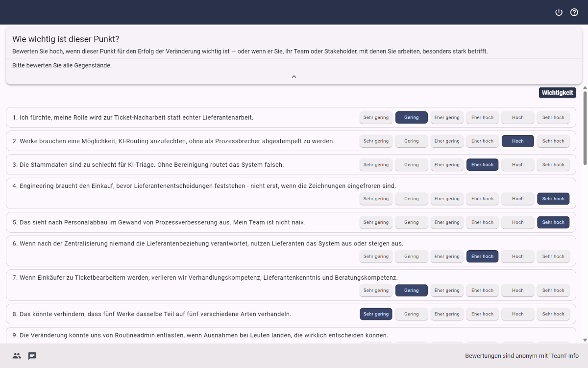
Task: Select Eher gering for item 6 Zentralisierung
Action: pyautogui.click(x=447, y=256)
